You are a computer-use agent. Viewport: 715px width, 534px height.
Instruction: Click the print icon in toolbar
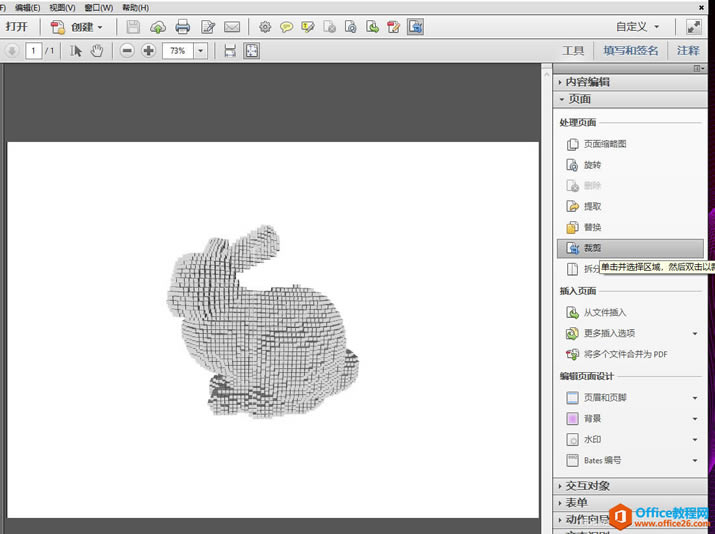click(182, 27)
